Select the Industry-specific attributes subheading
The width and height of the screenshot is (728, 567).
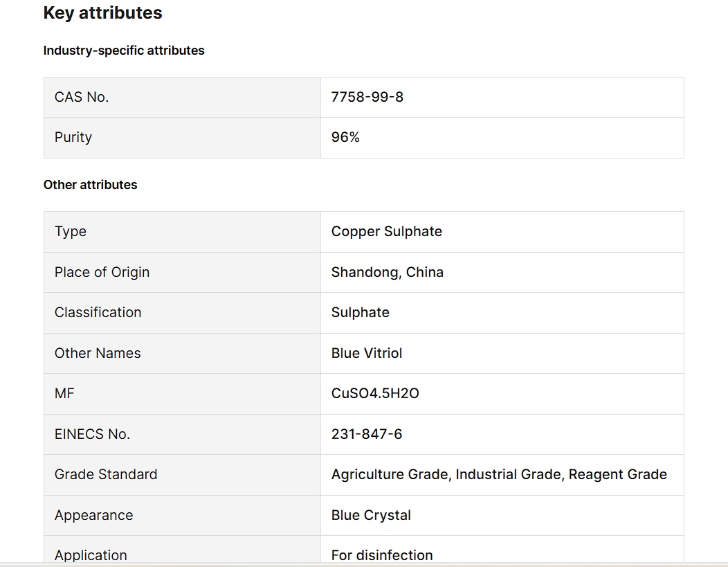[x=124, y=51]
